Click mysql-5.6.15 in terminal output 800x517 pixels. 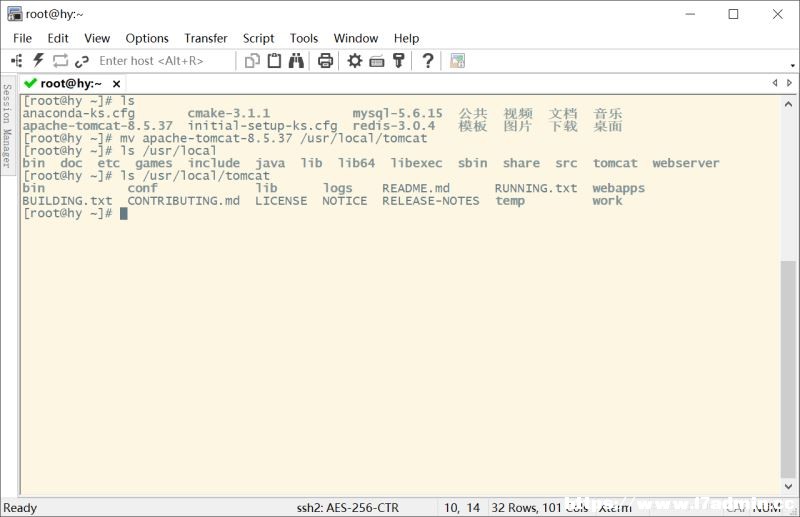[397, 113]
